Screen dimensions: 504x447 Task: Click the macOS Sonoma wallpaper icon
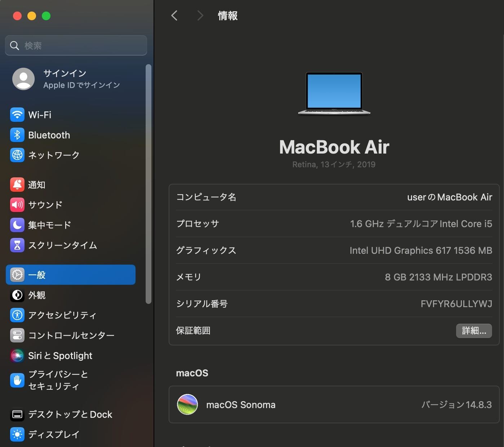[x=187, y=404]
